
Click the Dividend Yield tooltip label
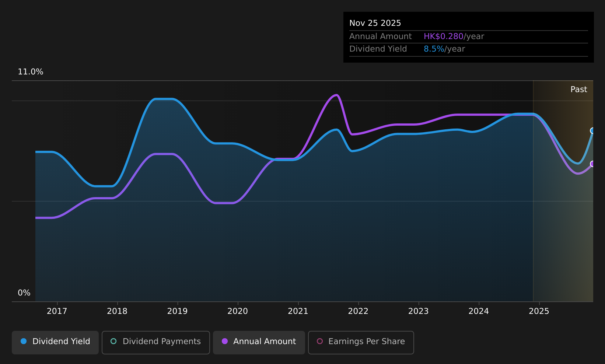click(378, 49)
